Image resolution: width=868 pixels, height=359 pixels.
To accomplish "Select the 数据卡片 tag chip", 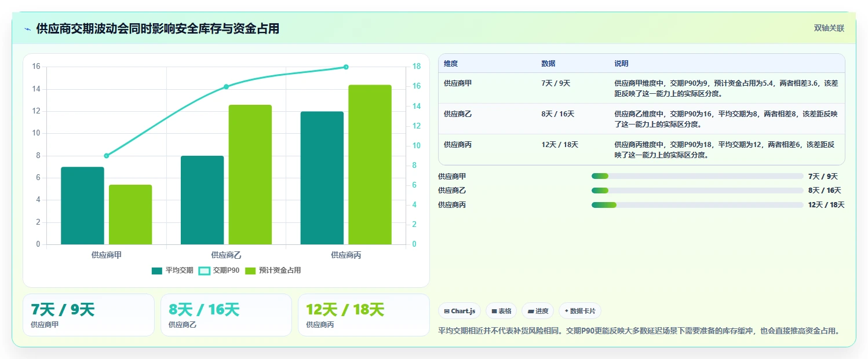I will coord(580,311).
